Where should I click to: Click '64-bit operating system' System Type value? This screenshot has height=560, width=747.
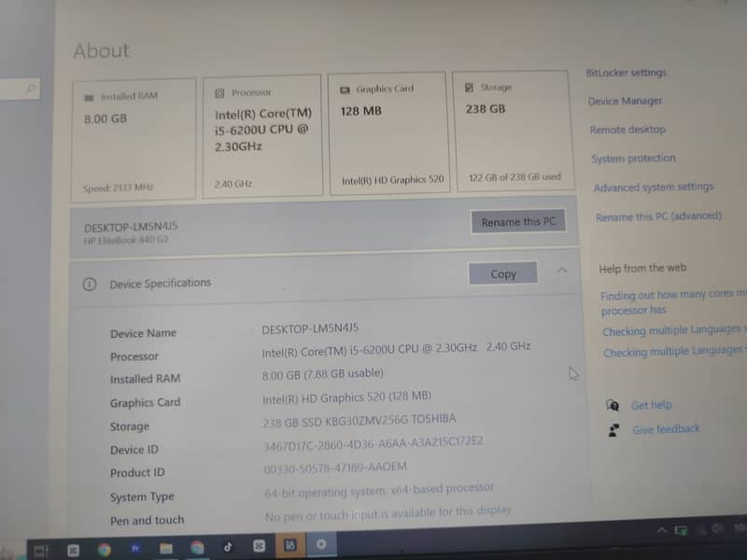(379, 489)
